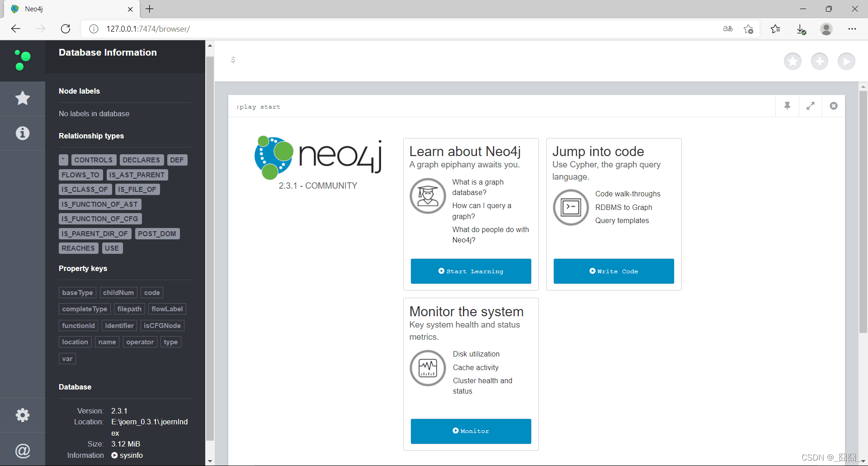Click the completeType property key

(85, 309)
